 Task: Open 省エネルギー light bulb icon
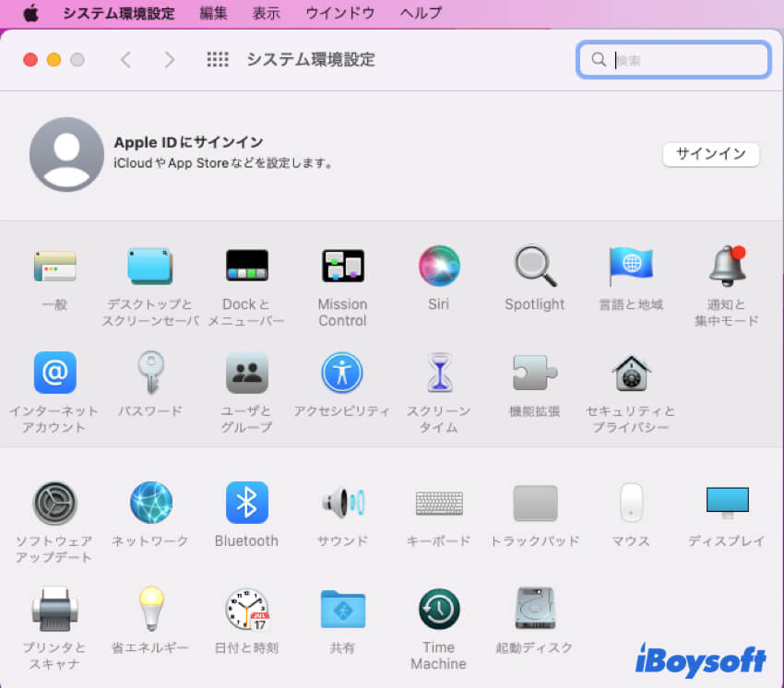tap(151, 609)
